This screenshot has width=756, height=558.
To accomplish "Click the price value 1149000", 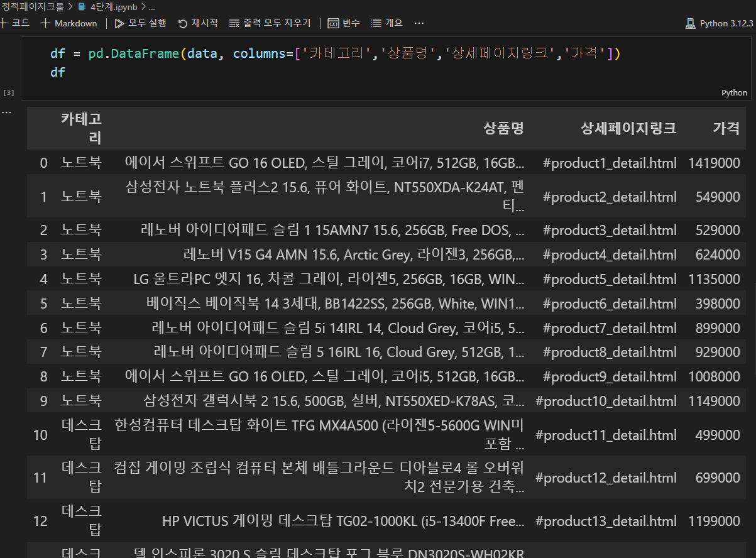I will coord(714,401).
